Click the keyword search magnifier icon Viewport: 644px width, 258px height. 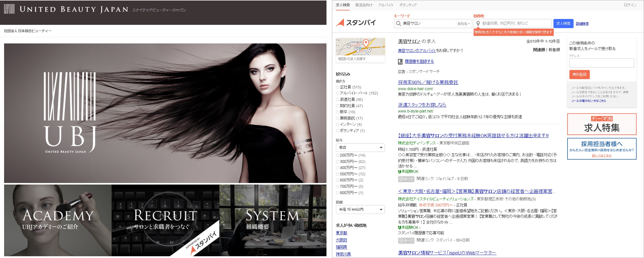coord(398,24)
